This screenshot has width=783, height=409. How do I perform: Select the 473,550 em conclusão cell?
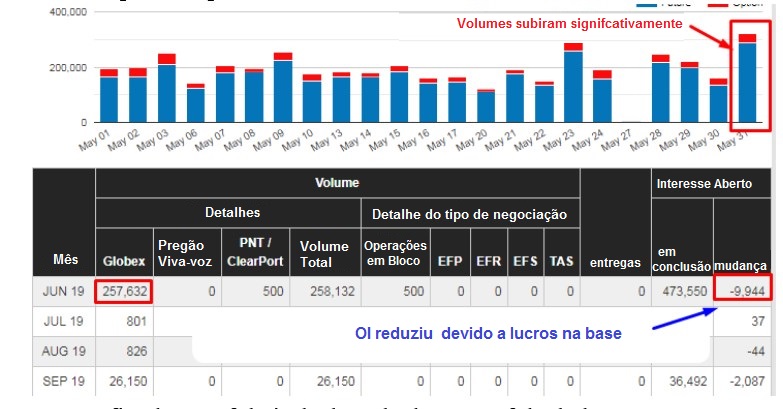tap(682, 293)
